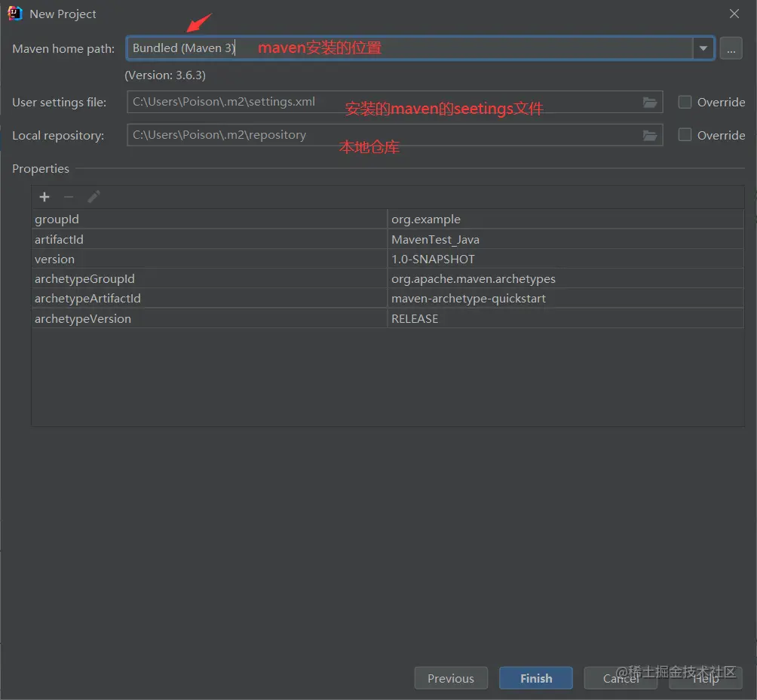The width and height of the screenshot is (757, 700).
Task: Edit property with the pencil icon
Action: tap(93, 197)
